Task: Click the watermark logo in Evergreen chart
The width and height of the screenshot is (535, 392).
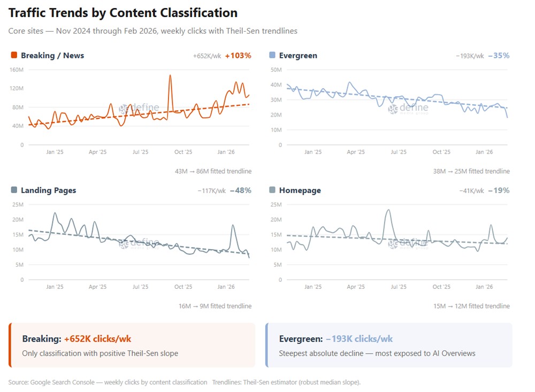Action: pyautogui.click(x=408, y=107)
